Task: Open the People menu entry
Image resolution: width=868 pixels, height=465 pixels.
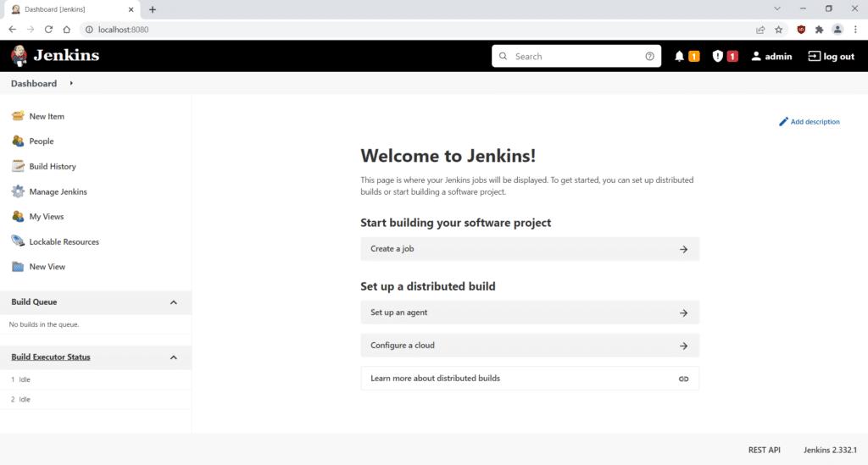Action: pyautogui.click(x=42, y=141)
